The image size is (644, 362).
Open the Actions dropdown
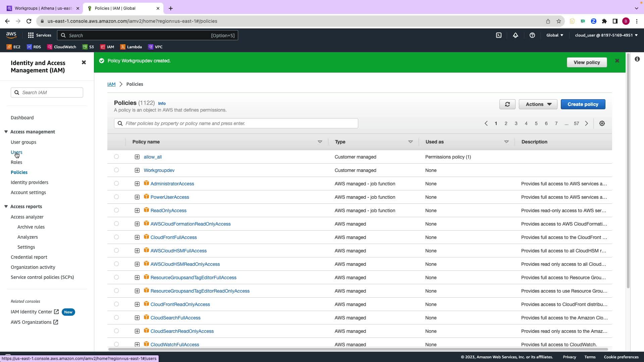point(538,104)
